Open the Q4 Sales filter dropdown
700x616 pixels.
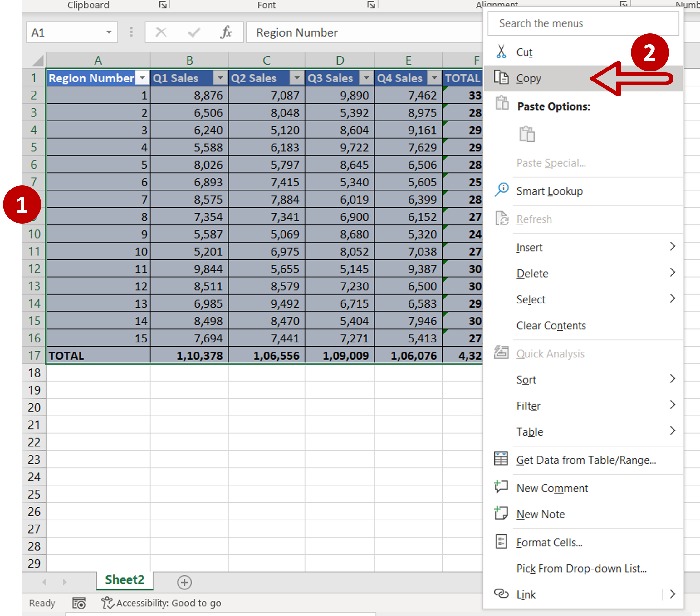[x=434, y=78]
